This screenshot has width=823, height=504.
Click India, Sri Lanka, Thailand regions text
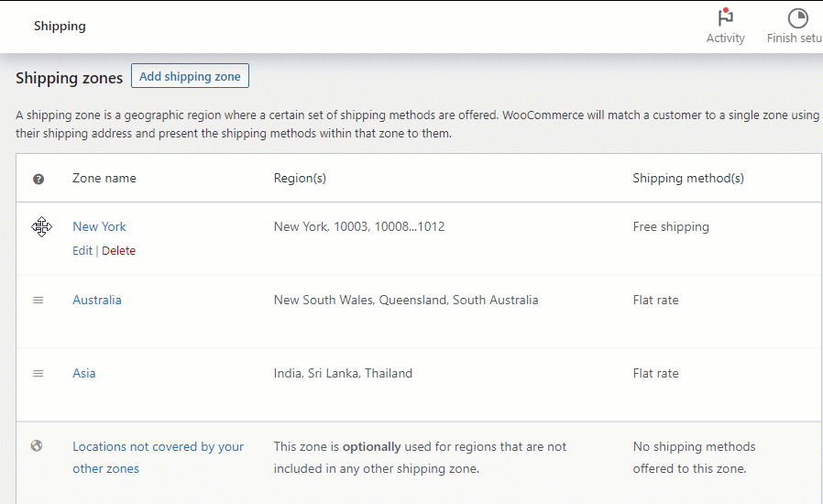coord(343,373)
